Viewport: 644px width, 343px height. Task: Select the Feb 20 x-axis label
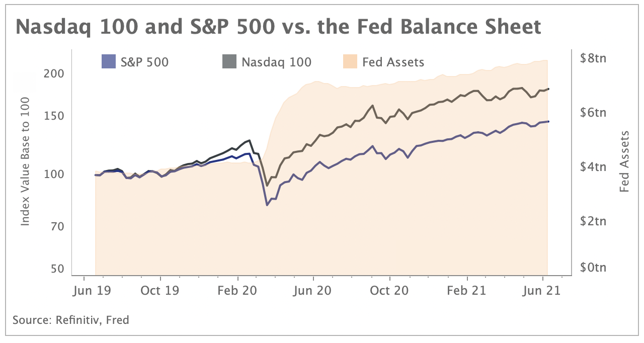[x=237, y=291]
